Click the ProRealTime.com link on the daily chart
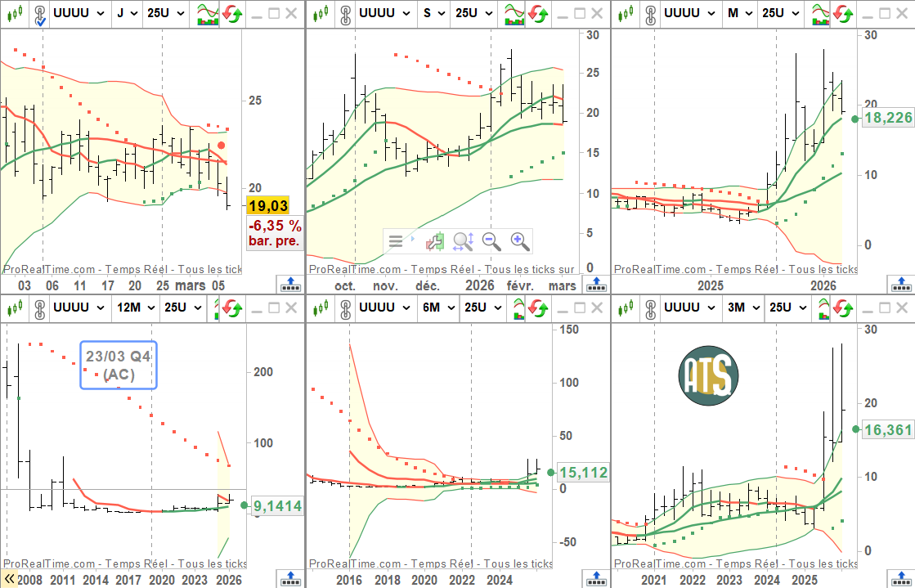Viewport: 915px width, 588px height. point(49,269)
